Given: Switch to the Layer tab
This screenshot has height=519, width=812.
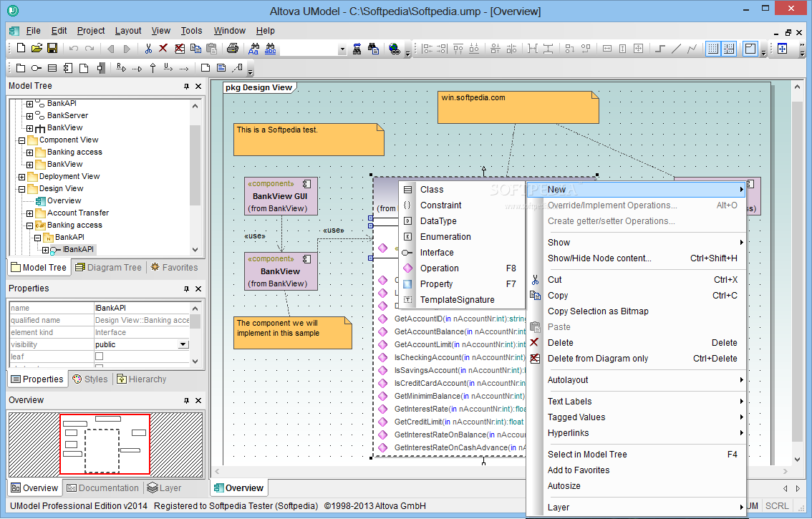Looking at the screenshot, I should click(164, 488).
